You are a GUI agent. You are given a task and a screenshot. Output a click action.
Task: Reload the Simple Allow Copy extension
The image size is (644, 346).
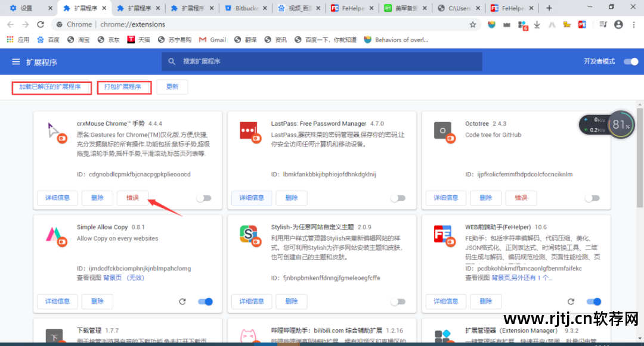[x=182, y=302]
